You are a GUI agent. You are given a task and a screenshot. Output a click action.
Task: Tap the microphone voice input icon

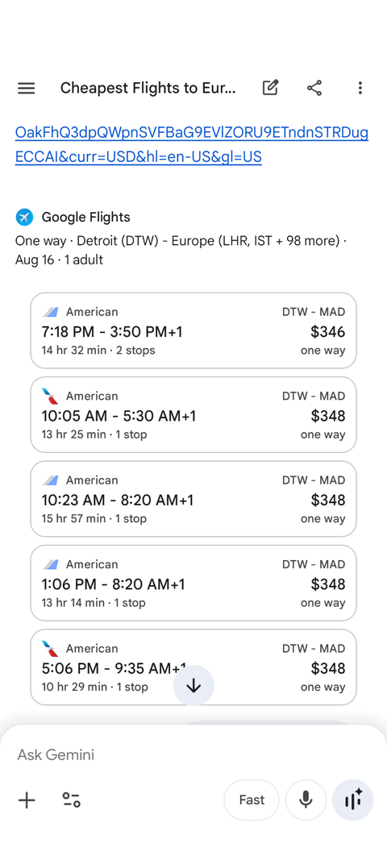[306, 800]
